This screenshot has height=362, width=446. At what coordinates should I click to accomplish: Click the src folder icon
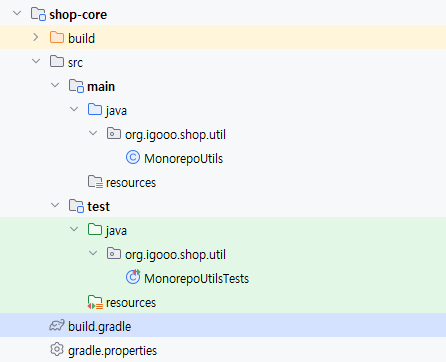coord(57,61)
